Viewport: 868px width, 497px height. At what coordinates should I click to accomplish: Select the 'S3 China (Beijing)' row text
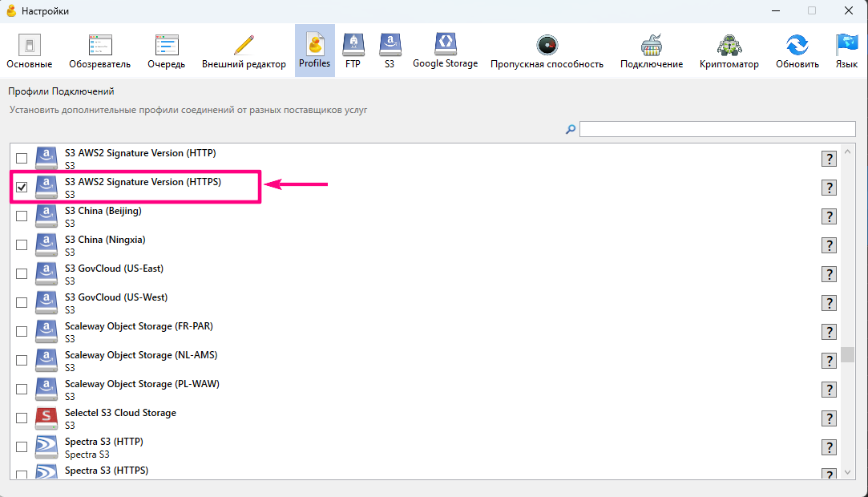point(103,211)
